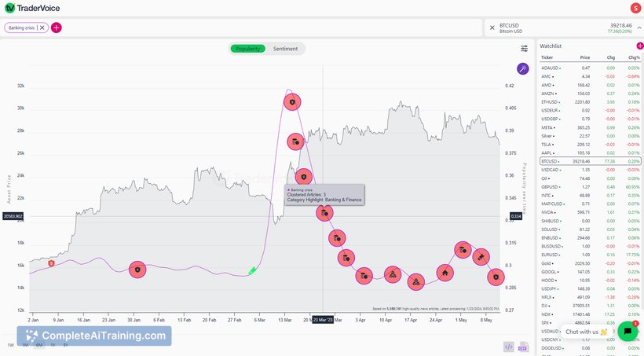Select cluster marker near 10 Apr
644x356 pixels.
[393, 274]
